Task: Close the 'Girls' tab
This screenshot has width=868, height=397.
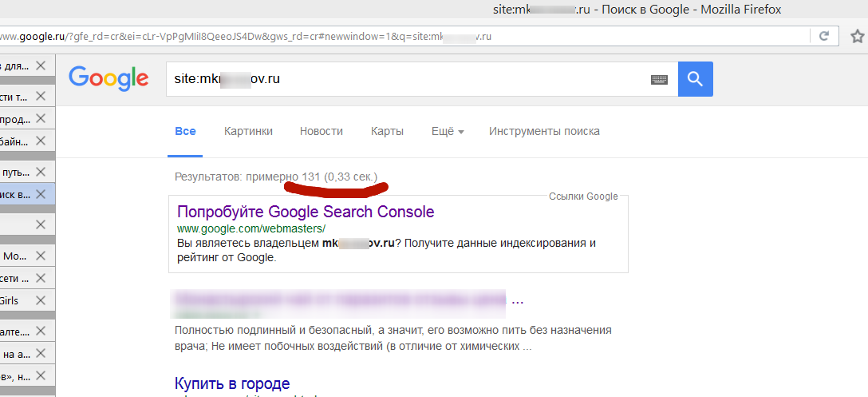Action: click(x=41, y=300)
